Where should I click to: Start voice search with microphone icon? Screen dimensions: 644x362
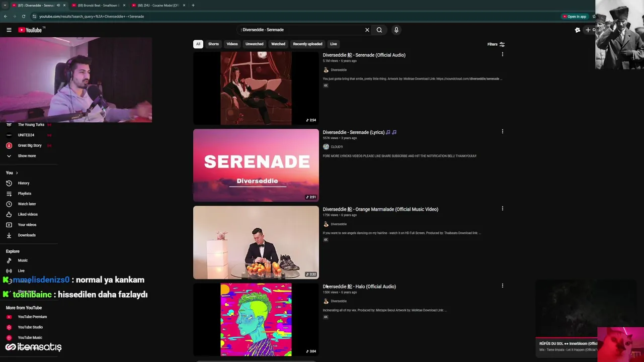click(x=396, y=30)
